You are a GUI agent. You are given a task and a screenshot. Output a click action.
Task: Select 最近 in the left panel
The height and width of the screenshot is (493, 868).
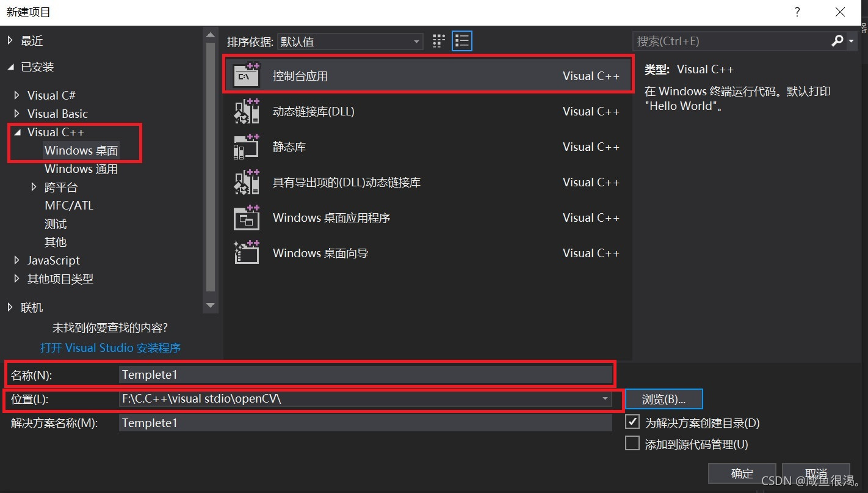coord(31,40)
